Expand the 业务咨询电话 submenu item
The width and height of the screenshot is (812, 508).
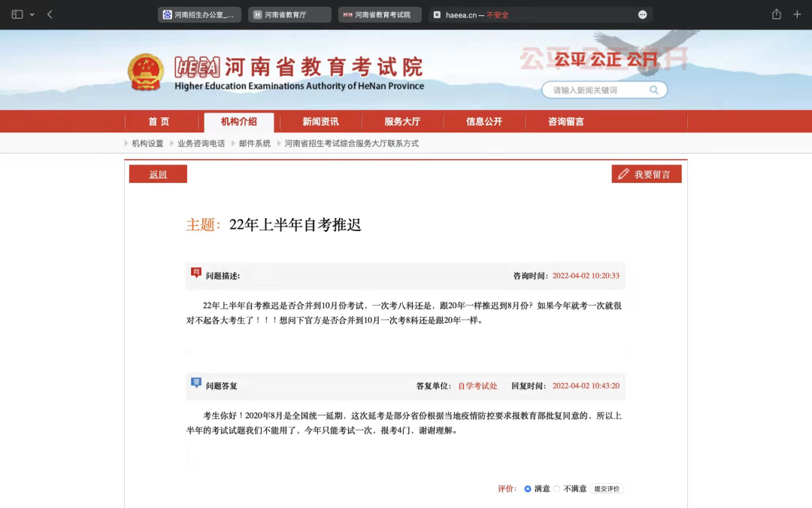[x=201, y=143]
